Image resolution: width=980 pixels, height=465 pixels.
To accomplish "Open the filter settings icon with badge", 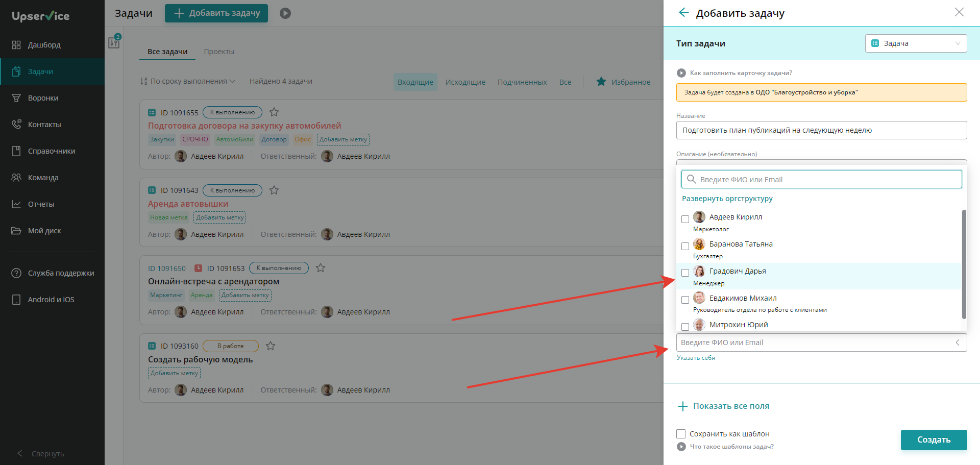I will coord(114,42).
